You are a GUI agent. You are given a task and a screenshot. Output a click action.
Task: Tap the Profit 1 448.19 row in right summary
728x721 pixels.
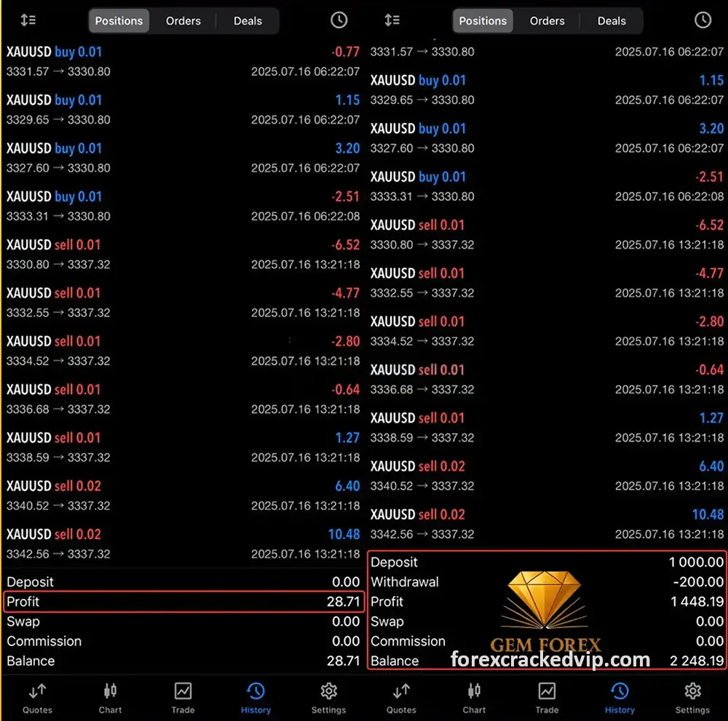[x=547, y=602]
